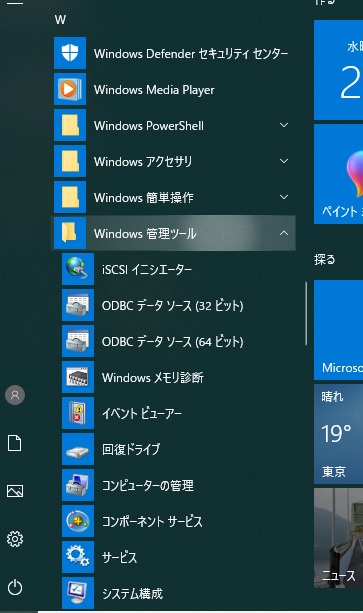Select 'サービス' label
Viewport: 363px width, 613px height.
coord(120,557)
